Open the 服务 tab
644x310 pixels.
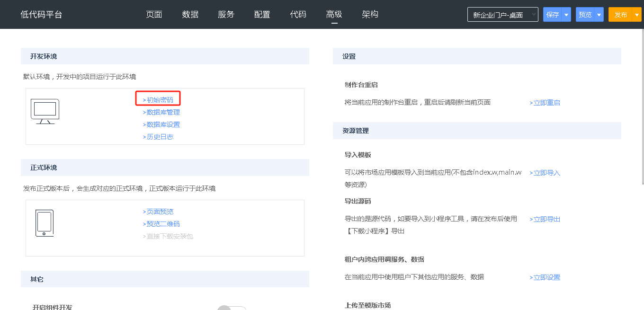[226, 14]
